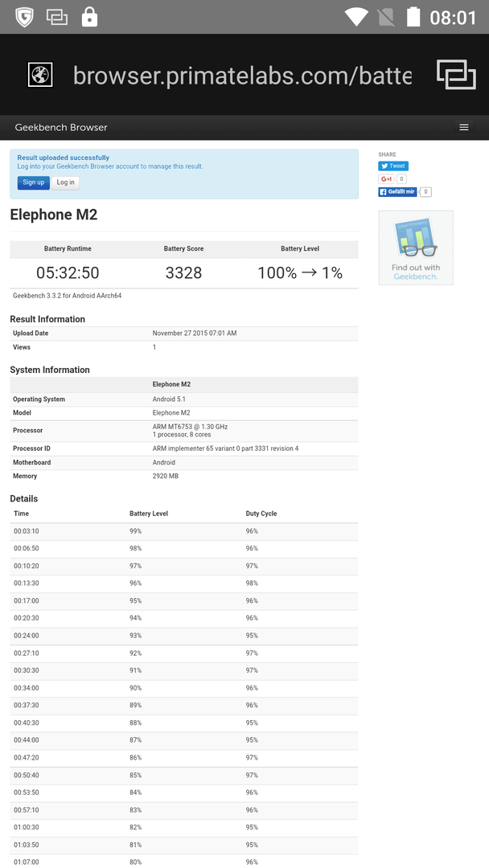Screen dimensions: 489x868
Task: Open the Geekbench Browser hamburger menu
Action: pyautogui.click(x=464, y=127)
